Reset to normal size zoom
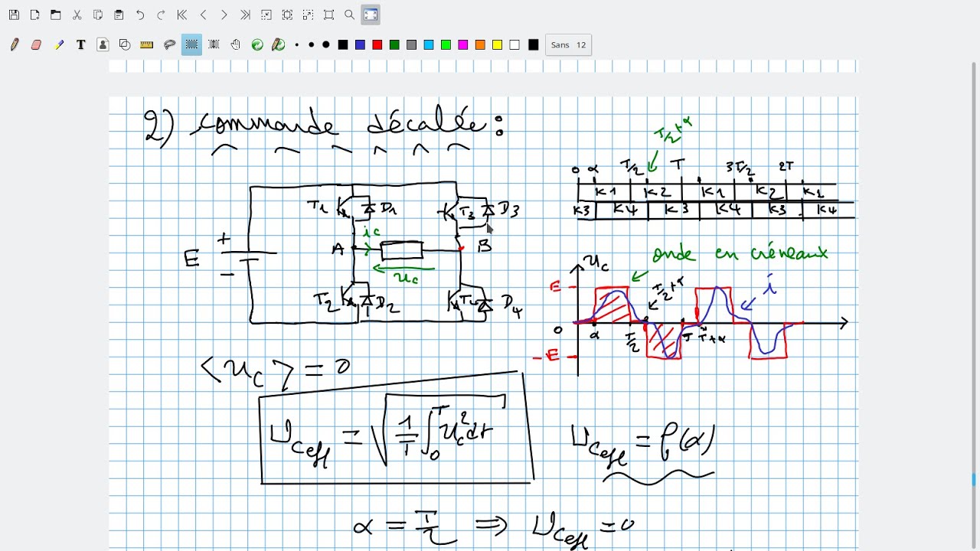980x551 pixels. 328,15
